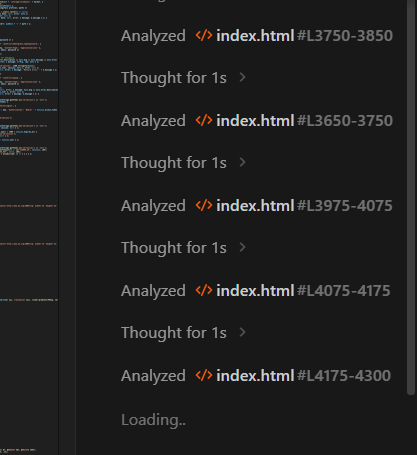This screenshot has width=417, height=455.
Task: Expand the thought below the L3650-3750 analysis
Action: pos(183,163)
